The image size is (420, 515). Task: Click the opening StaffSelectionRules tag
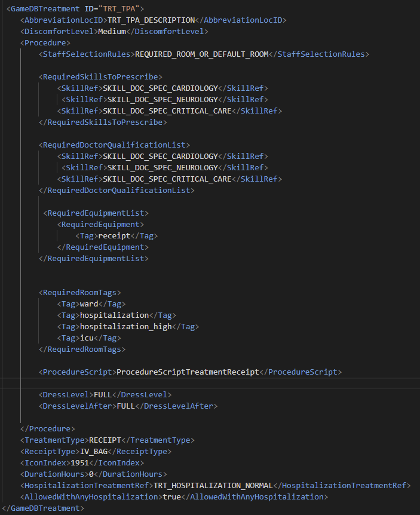tap(87, 54)
